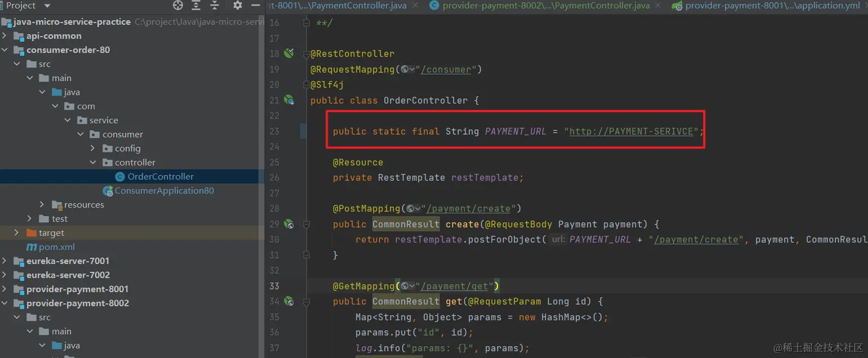Click the eureka-server-7001 module folder icon

coord(19,261)
